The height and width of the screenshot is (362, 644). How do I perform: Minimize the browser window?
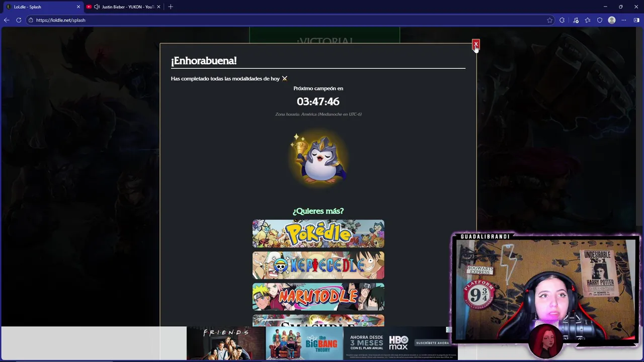(605, 7)
